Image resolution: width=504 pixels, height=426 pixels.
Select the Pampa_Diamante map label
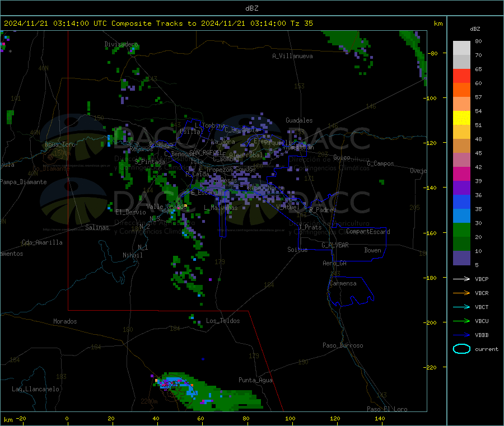[x=24, y=182]
